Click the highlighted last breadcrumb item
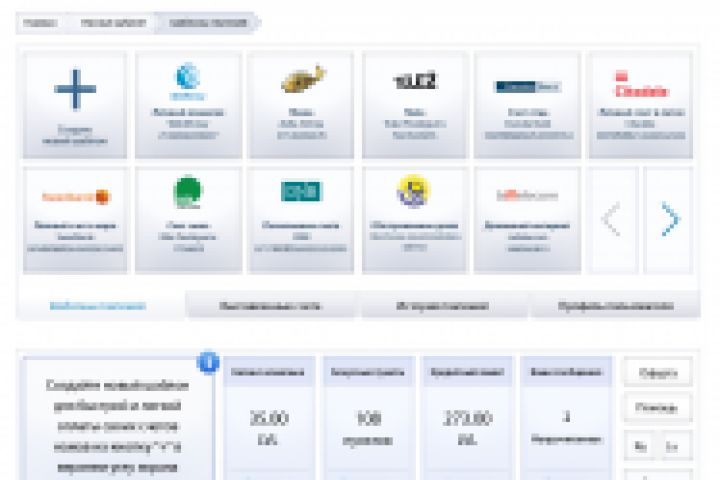Image resolution: width=720 pixels, height=480 pixels. pos(208,23)
